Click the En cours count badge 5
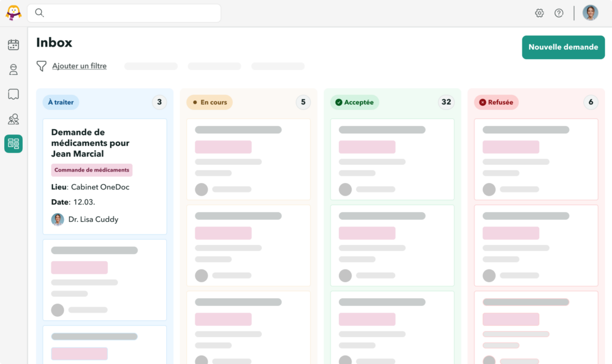The image size is (612, 364). (x=303, y=102)
